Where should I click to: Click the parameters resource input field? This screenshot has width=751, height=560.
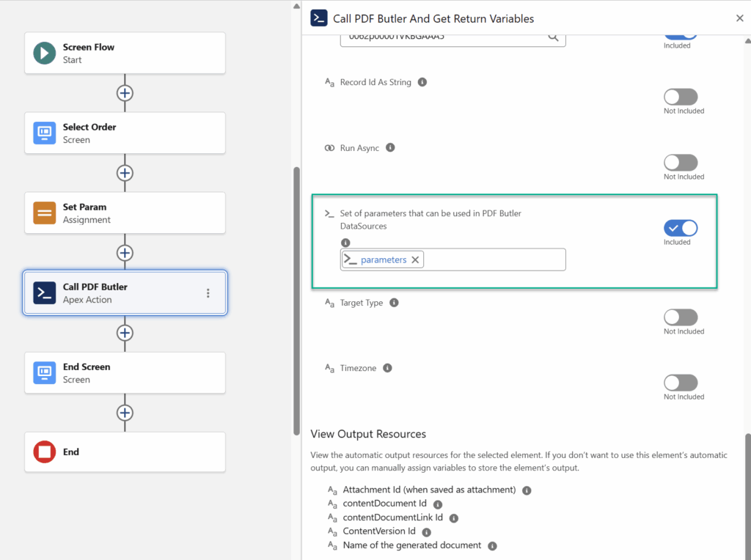tap(493, 259)
